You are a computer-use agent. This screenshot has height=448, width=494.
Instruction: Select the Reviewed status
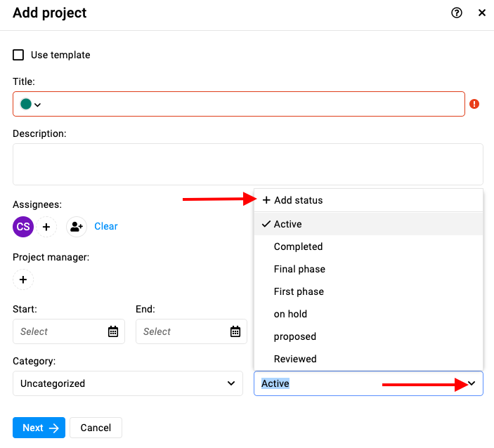(368, 359)
